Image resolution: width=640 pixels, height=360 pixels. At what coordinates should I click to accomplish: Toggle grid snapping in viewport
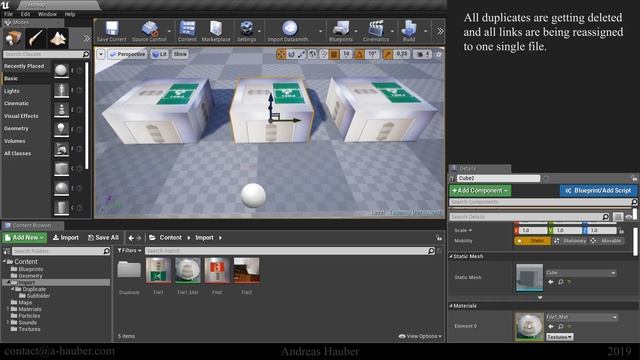334,54
